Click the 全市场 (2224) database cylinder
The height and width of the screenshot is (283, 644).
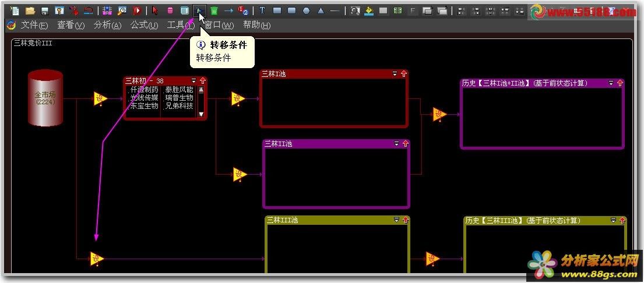(x=45, y=98)
